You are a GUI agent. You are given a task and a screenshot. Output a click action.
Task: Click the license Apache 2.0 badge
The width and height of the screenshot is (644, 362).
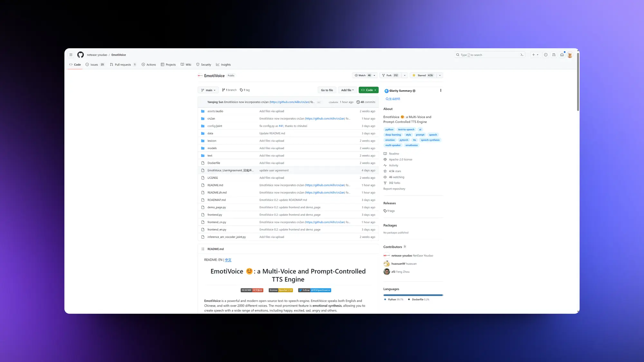281,290
